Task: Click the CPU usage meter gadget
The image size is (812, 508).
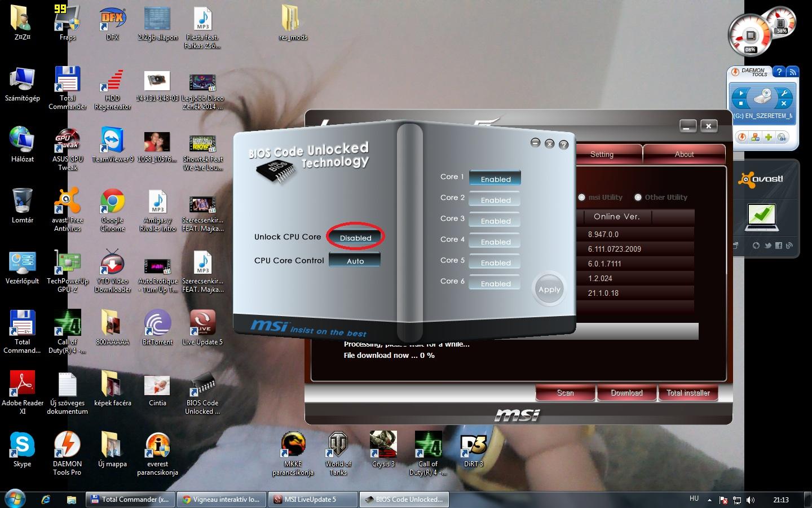Action: point(750,36)
